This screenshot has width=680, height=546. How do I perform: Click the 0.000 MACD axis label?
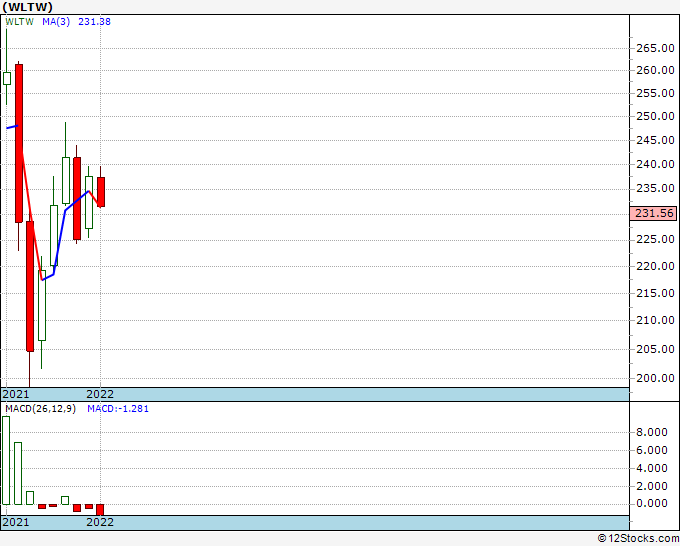(x=651, y=503)
